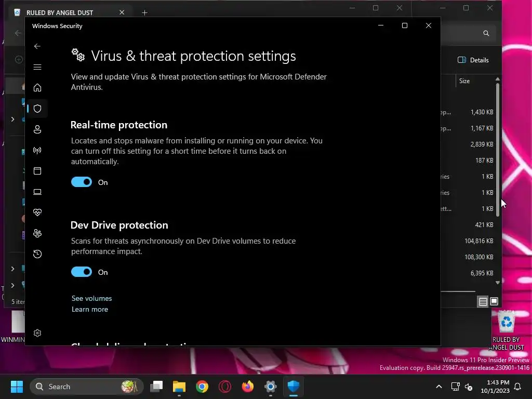Open Account protection in sidebar
Viewport: 532px width, 399px height.
click(37, 129)
